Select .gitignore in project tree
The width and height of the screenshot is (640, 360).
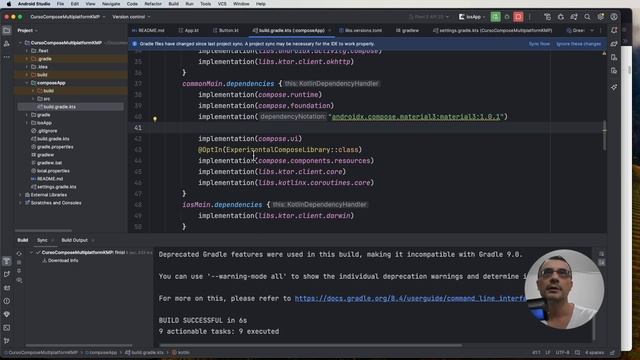(x=47, y=131)
